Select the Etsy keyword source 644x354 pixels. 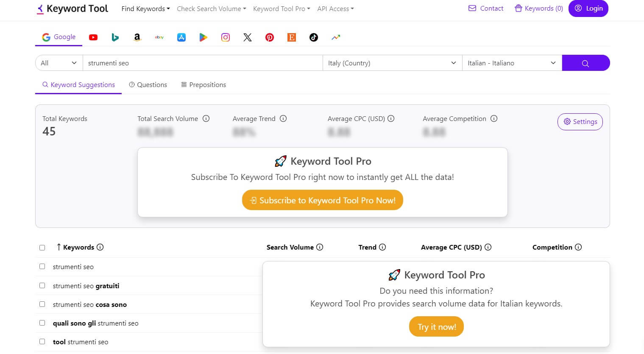pos(292,37)
